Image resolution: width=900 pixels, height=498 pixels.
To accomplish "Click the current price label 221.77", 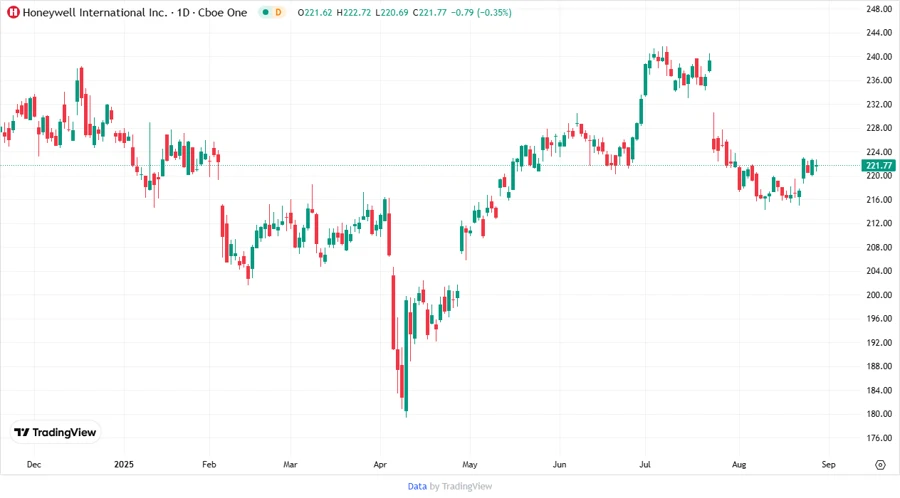I will [879, 165].
